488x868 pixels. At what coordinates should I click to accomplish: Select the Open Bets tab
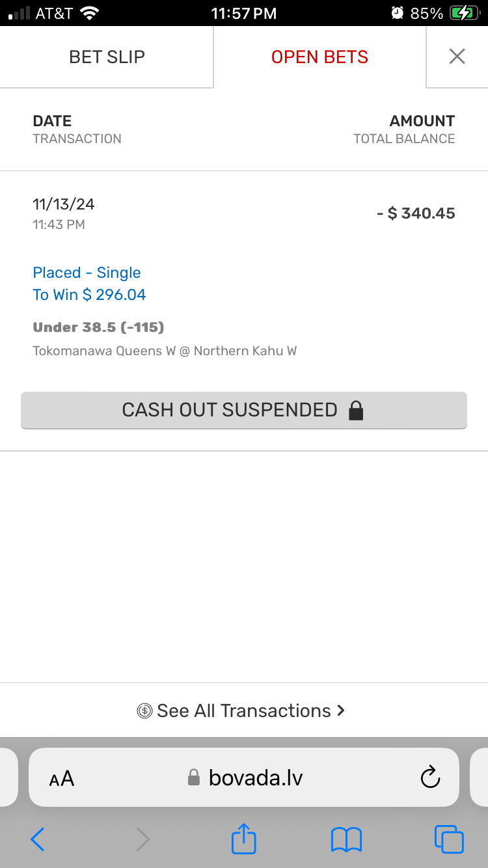click(x=319, y=57)
